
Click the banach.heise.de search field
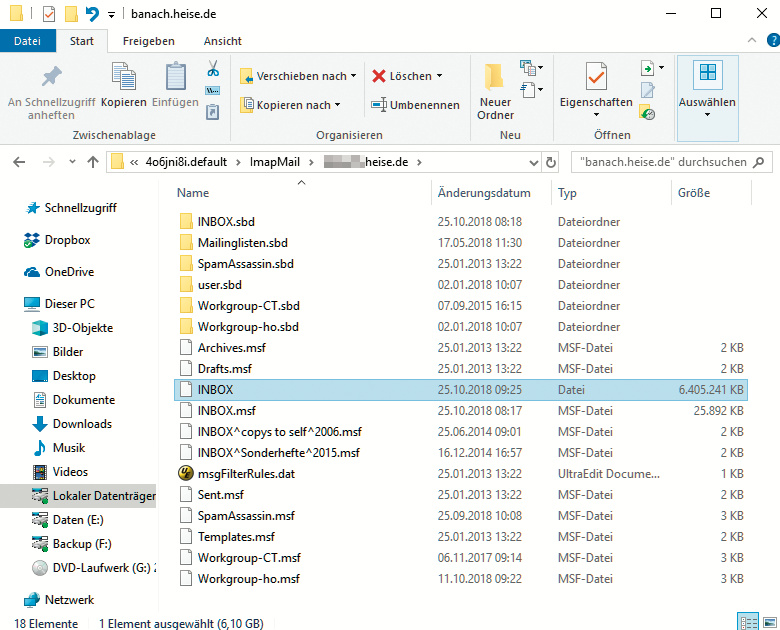pos(672,162)
